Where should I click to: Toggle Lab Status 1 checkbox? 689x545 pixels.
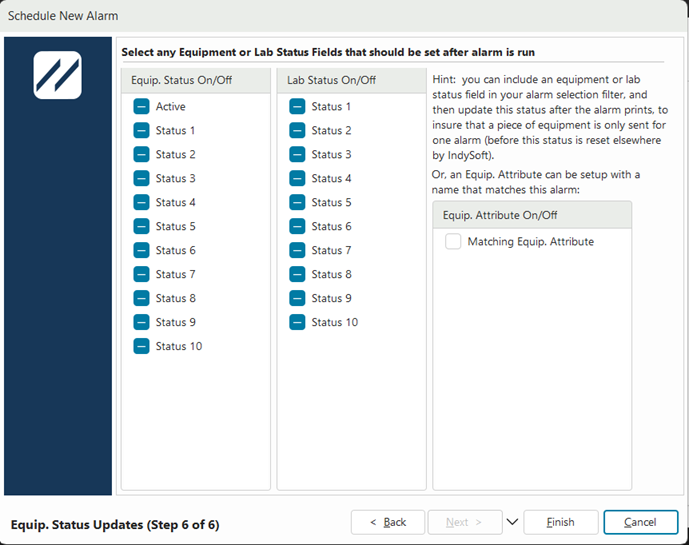(x=297, y=106)
